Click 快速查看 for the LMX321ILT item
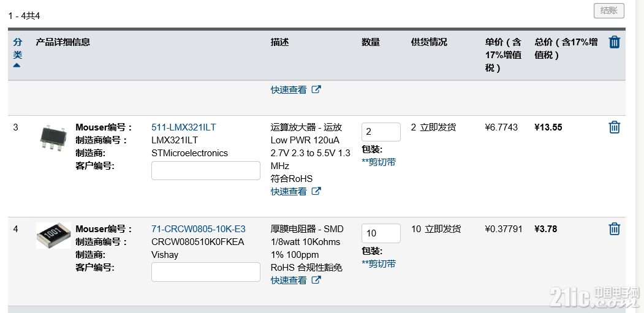Screen dimensions: 644x313 [x=289, y=192]
